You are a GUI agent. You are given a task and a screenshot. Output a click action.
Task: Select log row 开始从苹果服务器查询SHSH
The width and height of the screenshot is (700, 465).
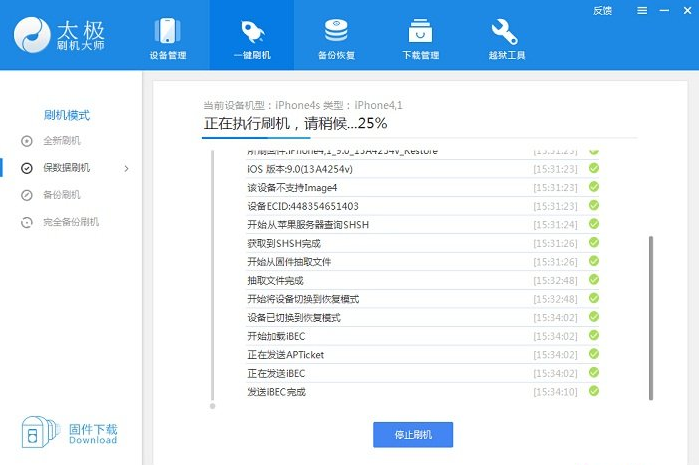tap(422, 224)
